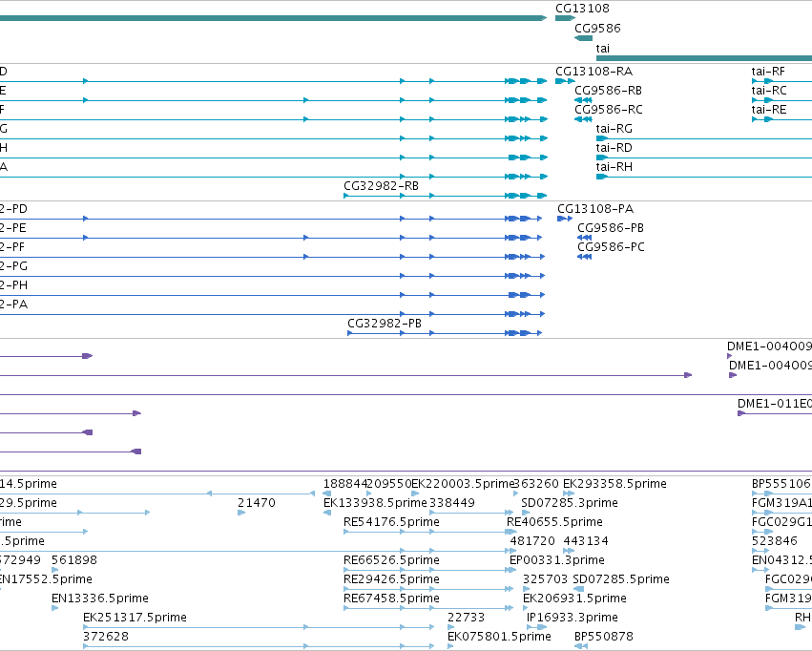Select EST RE29426.5prime

click(x=391, y=580)
